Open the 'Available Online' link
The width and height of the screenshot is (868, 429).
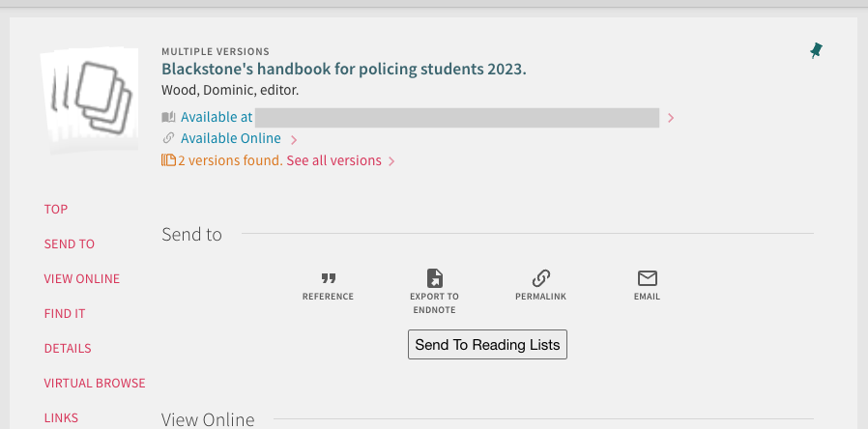click(231, 138)
